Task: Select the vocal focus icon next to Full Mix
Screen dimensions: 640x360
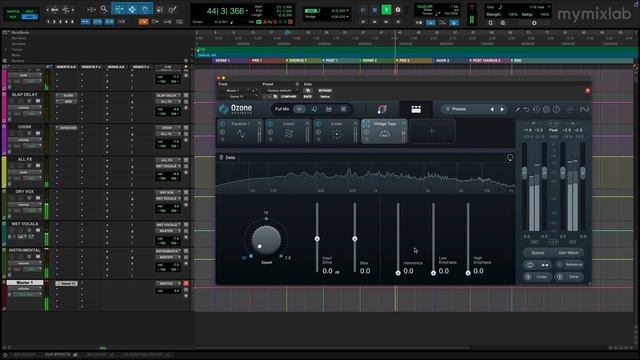Action: (x=314, y=109)
